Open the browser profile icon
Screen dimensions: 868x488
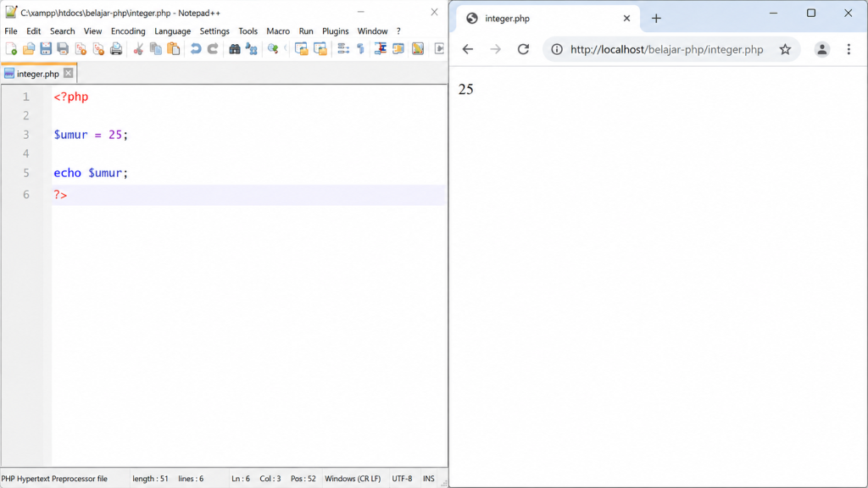[822, 49]
